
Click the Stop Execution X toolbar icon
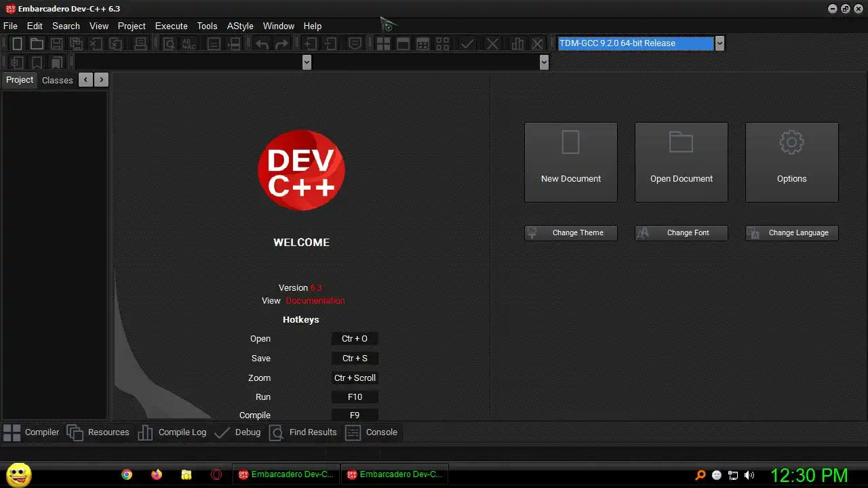(492, 43)
